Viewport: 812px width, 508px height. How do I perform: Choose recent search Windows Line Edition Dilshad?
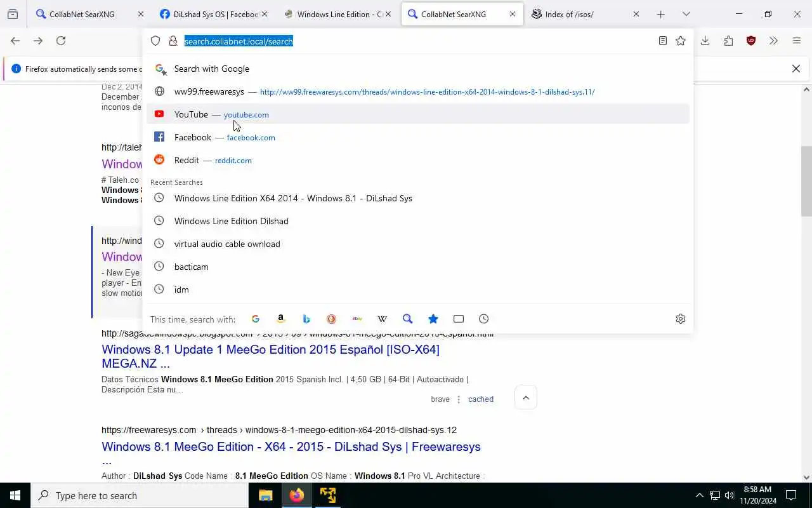click(417, 221)
